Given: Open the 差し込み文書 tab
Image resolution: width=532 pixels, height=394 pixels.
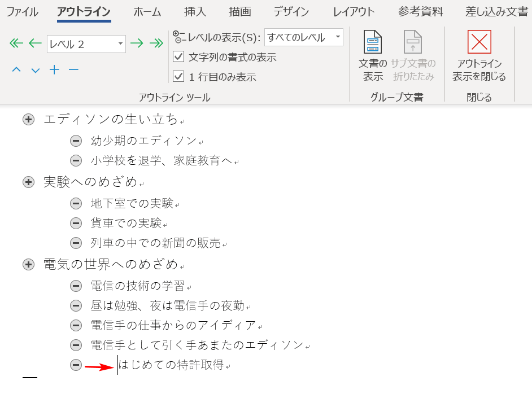Looking at the screenshot, I should 497,12.
